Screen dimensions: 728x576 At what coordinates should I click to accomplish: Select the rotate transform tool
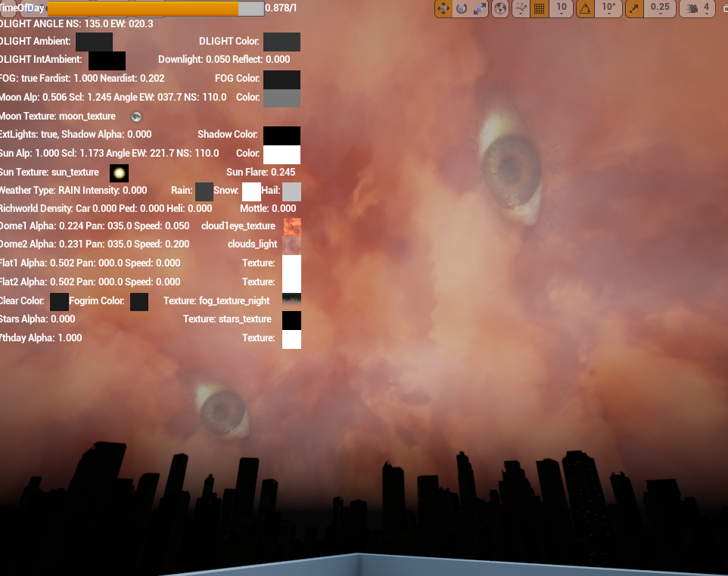click(462, 9)
